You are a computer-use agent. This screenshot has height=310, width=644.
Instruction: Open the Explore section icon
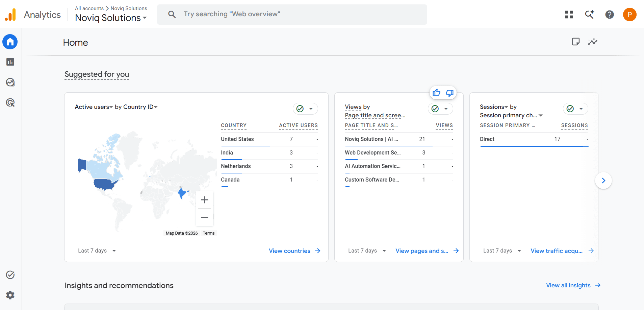pyautogui.click(x=10, y=82)
